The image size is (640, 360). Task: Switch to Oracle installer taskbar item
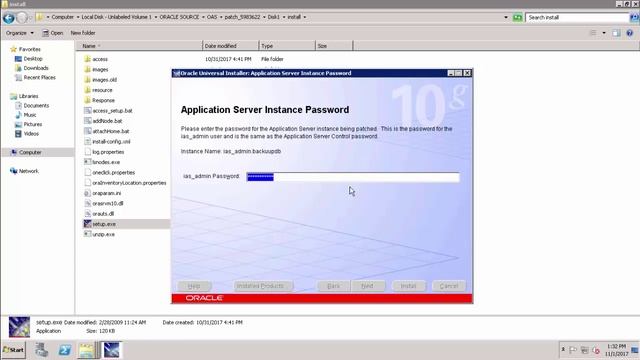point(111,350)
